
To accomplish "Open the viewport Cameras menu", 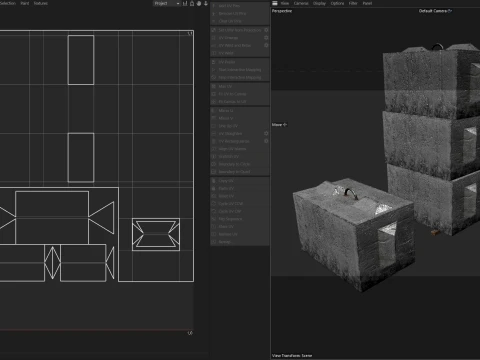I will pos(301,3).
